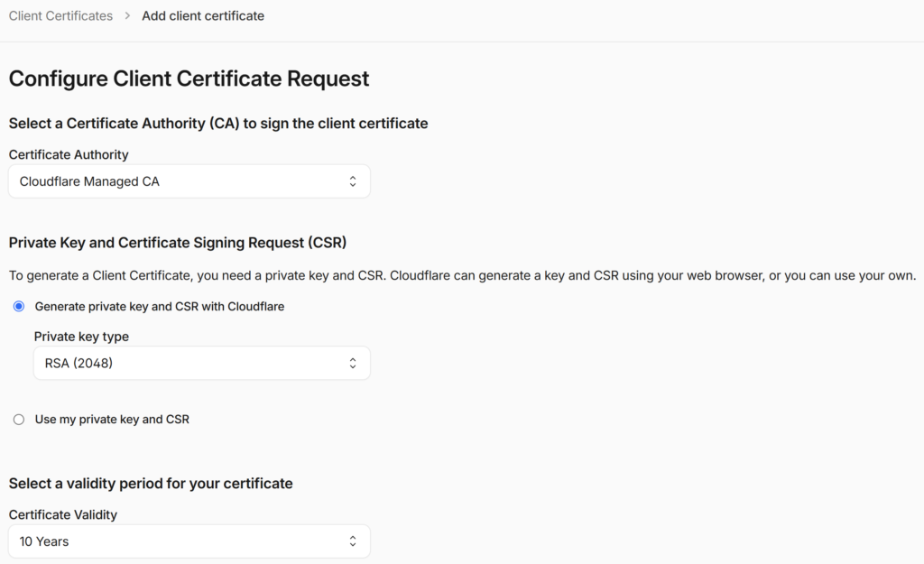Click the breadcrumb chevron separator

coord(127,16)
